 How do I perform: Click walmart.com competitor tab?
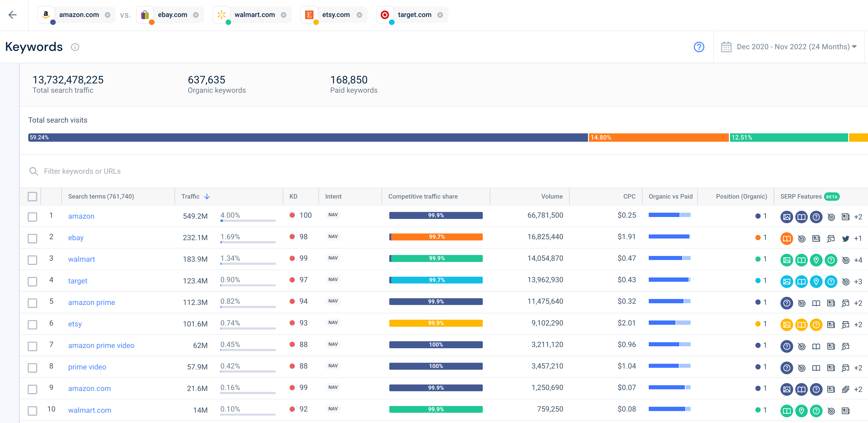coord(252,15)
